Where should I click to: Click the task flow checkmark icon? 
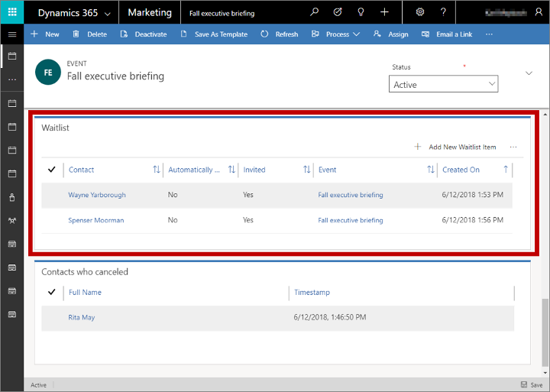(338, 12)
